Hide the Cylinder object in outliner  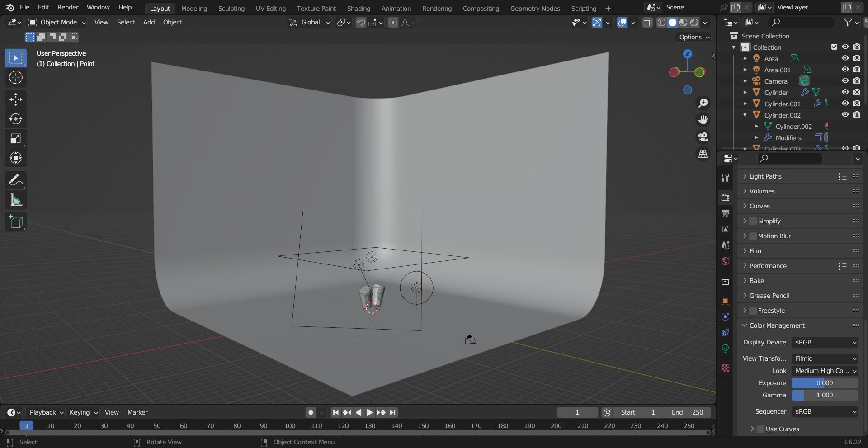pyautogui.click(x=845, y=92)
